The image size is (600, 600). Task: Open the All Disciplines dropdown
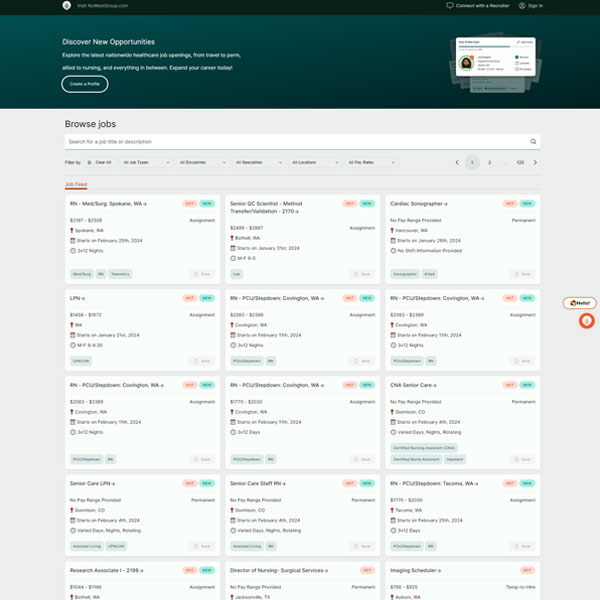coord(202,163)
